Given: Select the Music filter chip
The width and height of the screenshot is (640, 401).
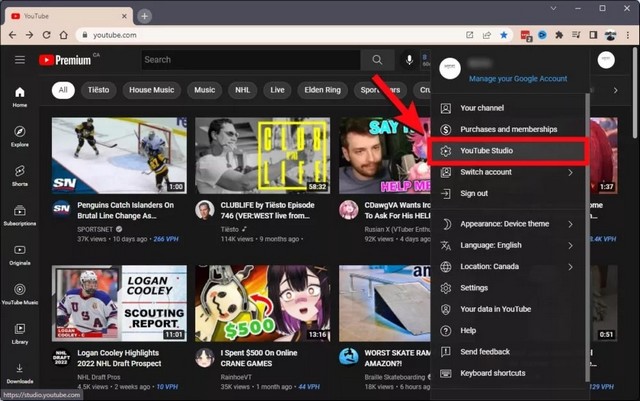Looking at the screenshot, I should point(204,90).
